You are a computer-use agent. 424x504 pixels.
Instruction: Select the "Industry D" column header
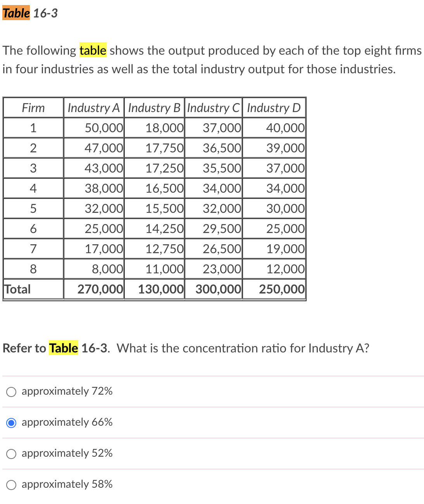pos(274,108)
